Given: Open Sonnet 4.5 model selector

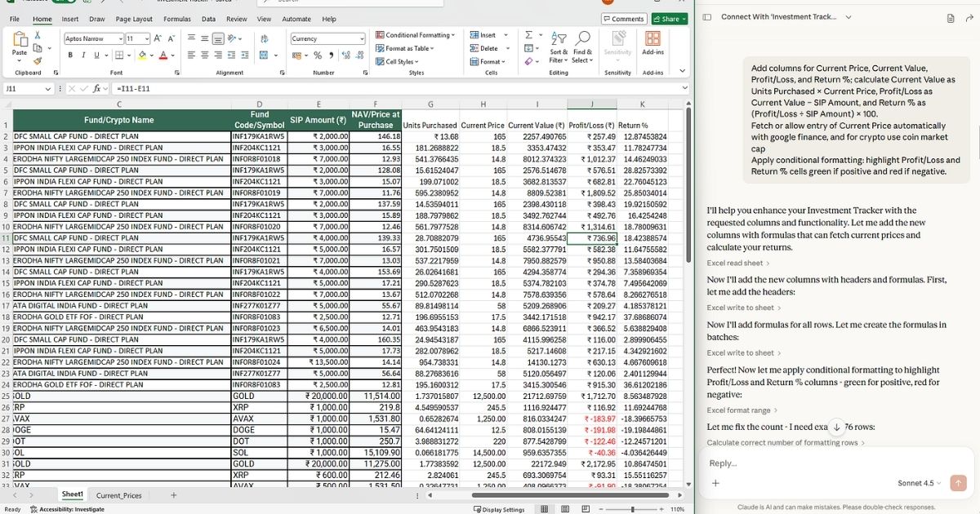Looking at the screenshot, I should 920,483.
